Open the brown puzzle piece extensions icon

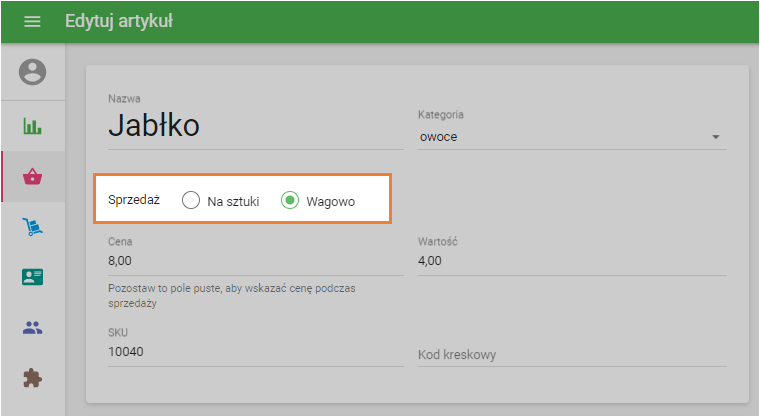pos(32,378)
